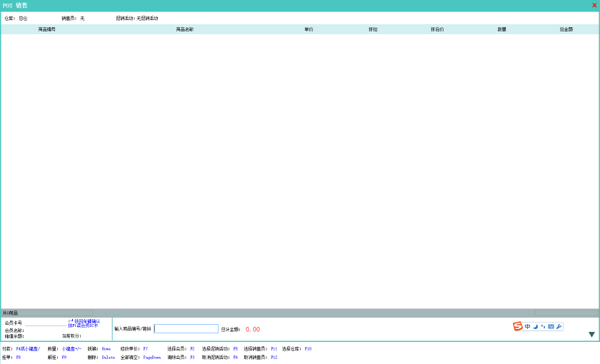Click the F10 select warehouse shortcut

tap(308, 349)
